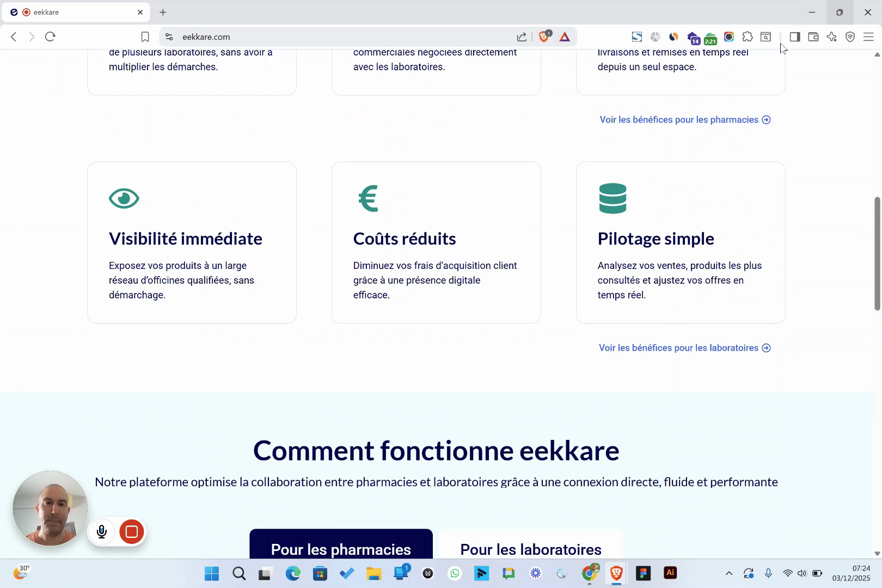
Task: Select the Pour les laboratoires tab
Action: tap(531, 547)
